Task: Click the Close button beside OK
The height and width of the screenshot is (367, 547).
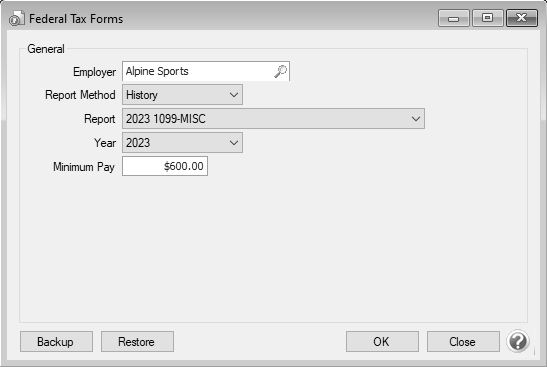Action: (463, 342)
